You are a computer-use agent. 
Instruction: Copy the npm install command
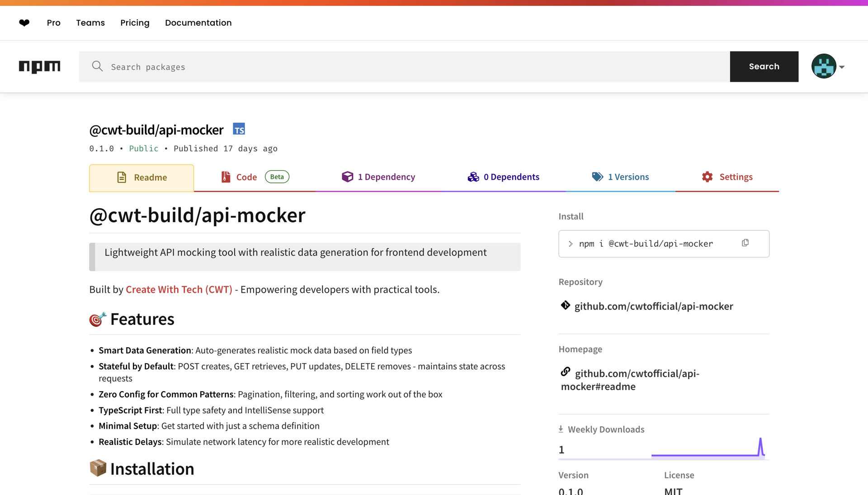click(745, 243)
